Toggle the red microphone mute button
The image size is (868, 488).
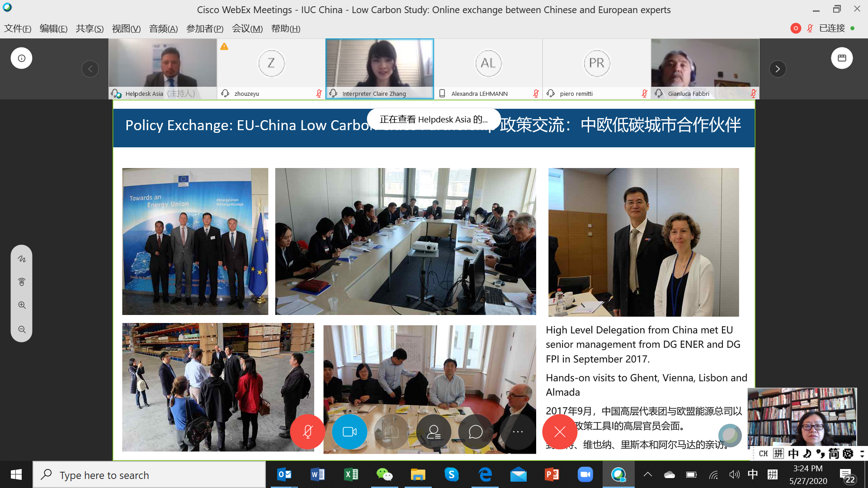(x=307, y=432)
